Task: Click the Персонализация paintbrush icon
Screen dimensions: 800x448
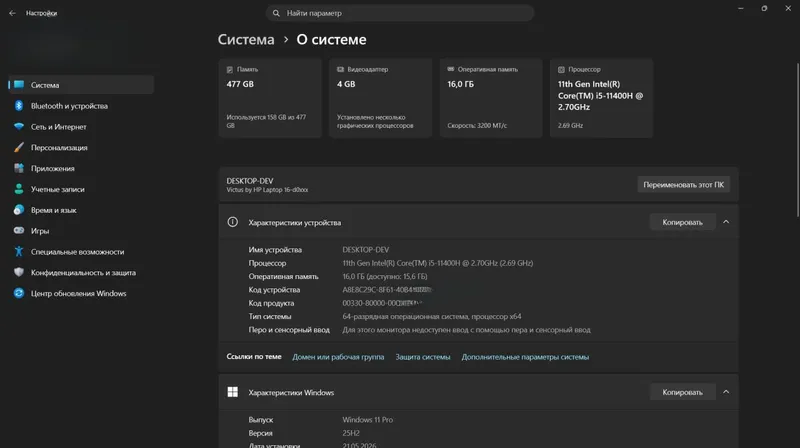Action: [x=19, y=147]
